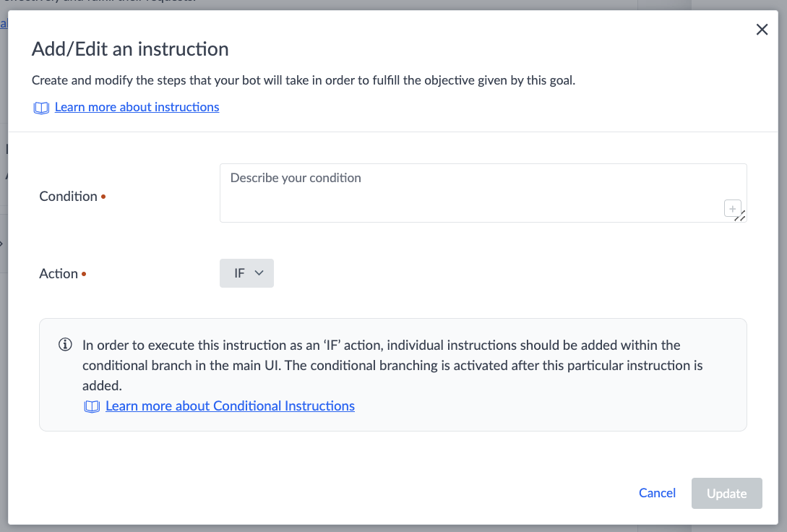The image size is (787, 532).
Task: Expand the chevron arrow next to IF
Action: 259,273
